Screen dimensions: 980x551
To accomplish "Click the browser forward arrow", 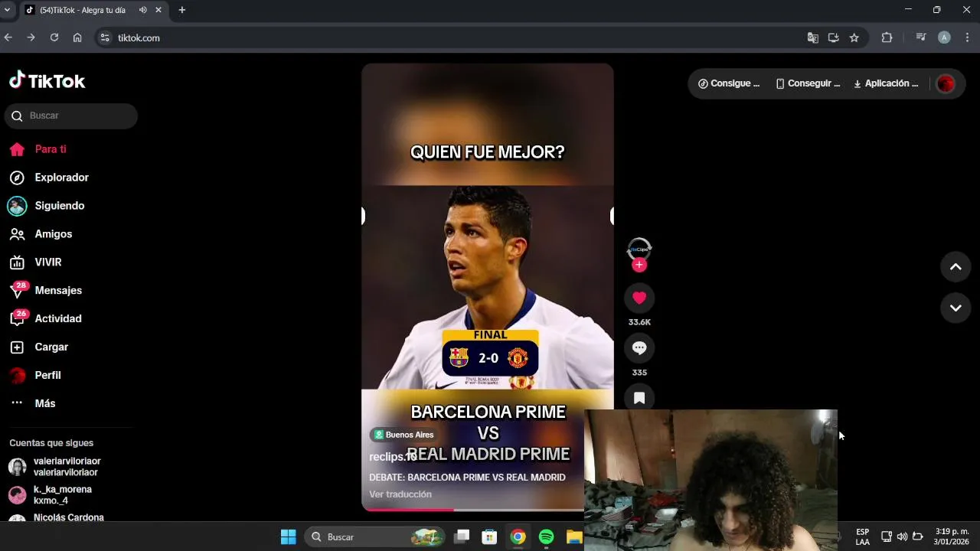I will point(31,37).
